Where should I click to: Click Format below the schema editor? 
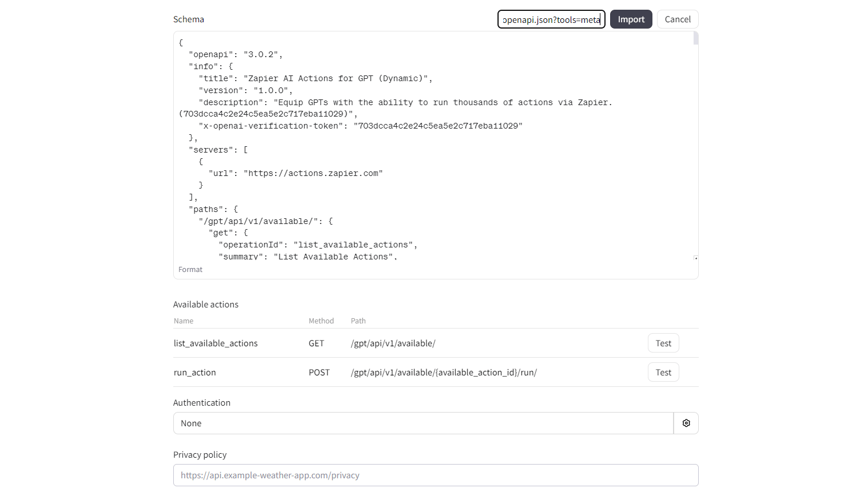click(190, 270)
